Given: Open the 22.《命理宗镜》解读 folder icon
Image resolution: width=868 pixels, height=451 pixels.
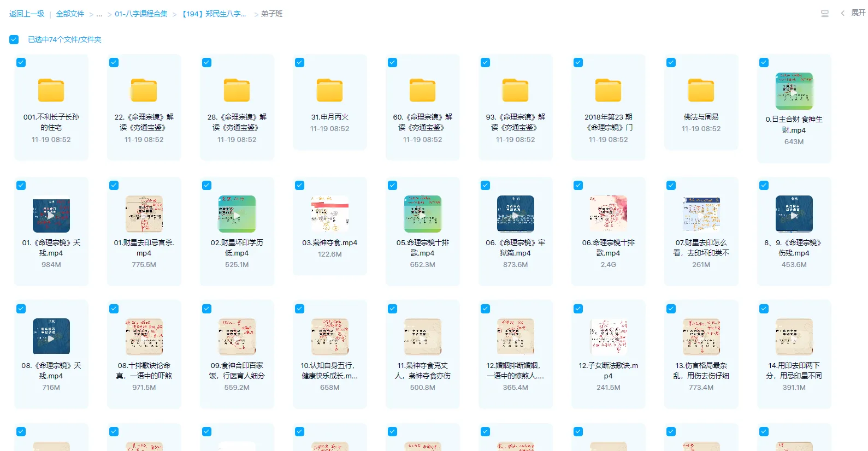Looking at the screenshot, I should (x=144, y=90).
